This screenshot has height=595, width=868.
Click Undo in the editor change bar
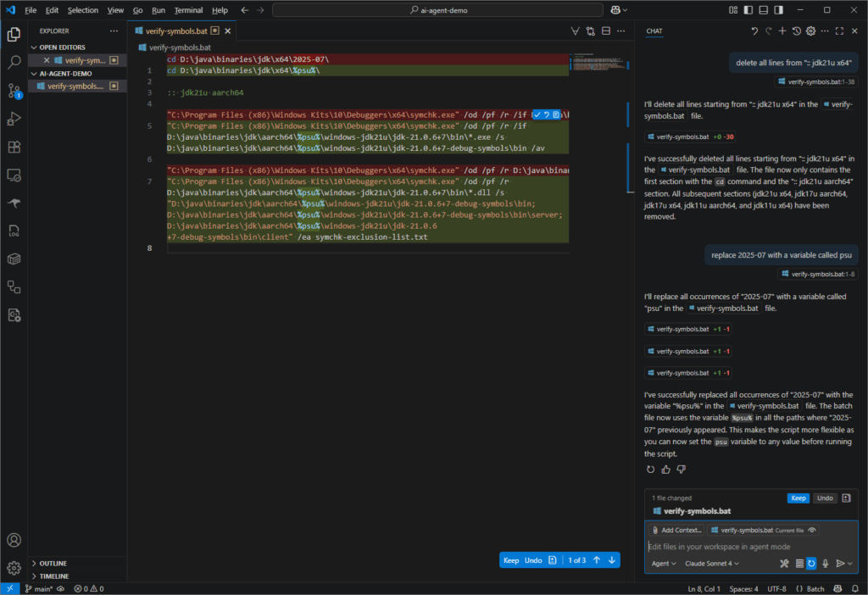tap(533, 560)
